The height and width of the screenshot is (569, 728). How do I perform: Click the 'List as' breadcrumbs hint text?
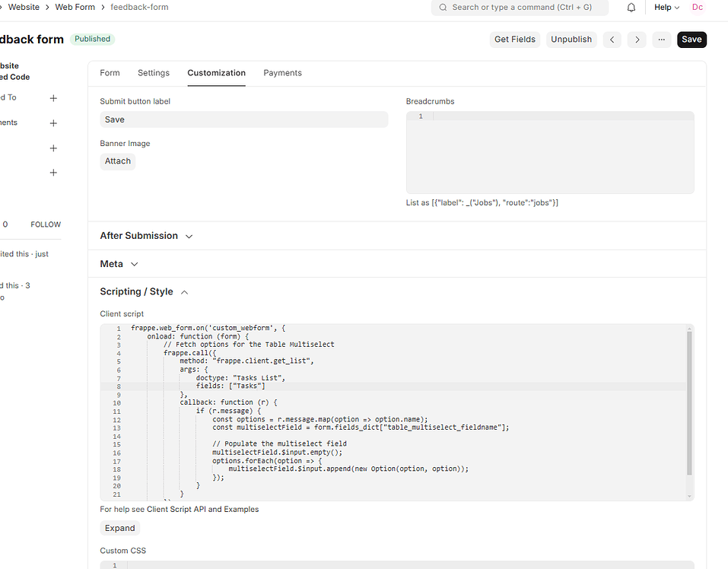(x=482, y=203)
